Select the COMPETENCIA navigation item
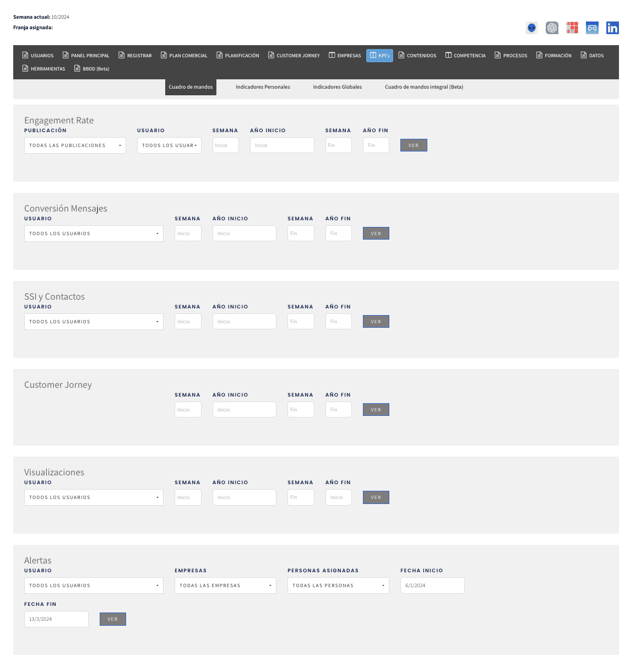641x672 pixels. (x=465, y=56)
